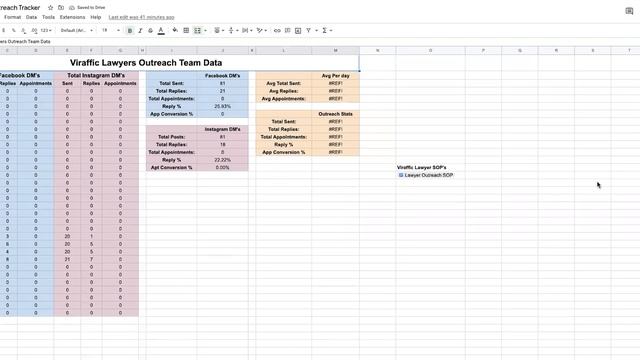Viewport: 640px width, 360px height.
Task: Open the Extensions menu
Action: pos(72,17)
